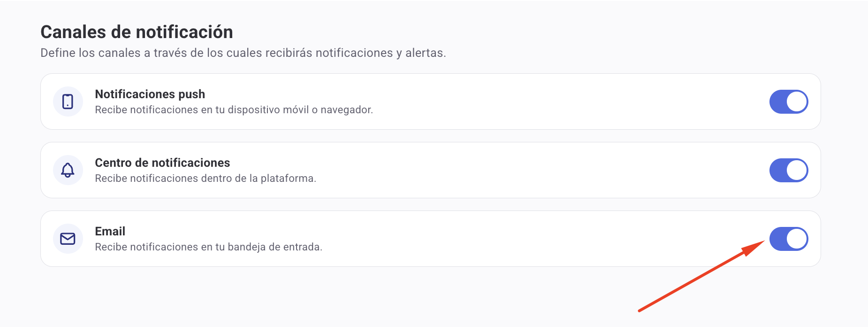Click the Centro de notificaciones row
Image resolution: width=868 pixels, height=327 pixels.
point(422,170)
